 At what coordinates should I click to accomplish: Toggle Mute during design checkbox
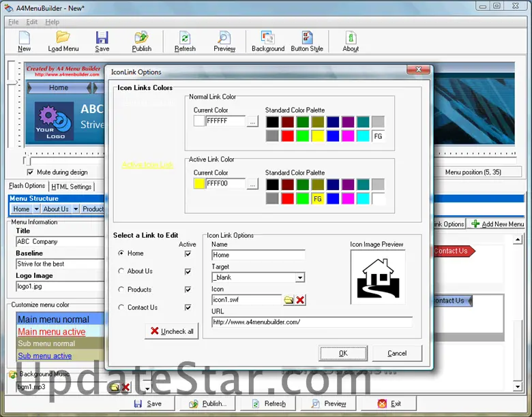click(x=30, y=172)
